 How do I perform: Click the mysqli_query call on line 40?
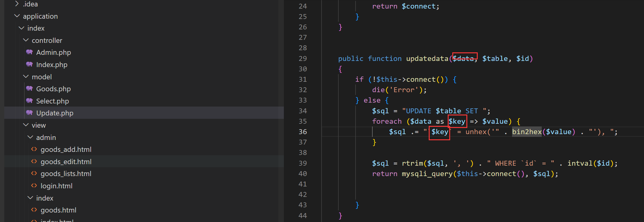click(x=427, y=174)
